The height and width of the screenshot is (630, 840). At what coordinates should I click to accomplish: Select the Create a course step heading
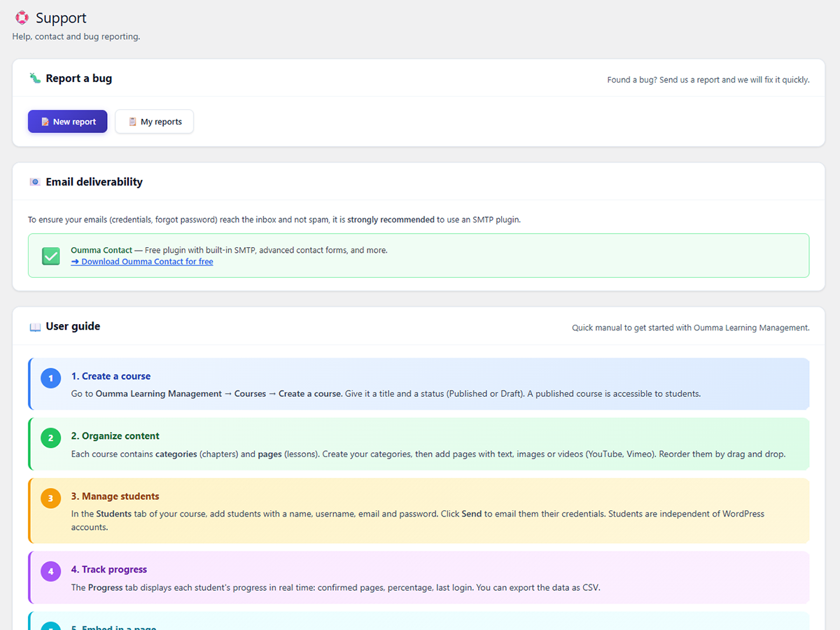click(x=111, y=376)
